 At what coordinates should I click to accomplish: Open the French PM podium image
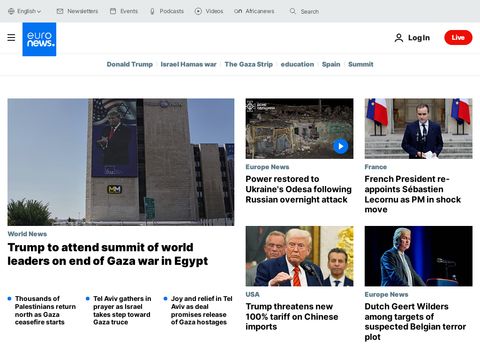point(418,128)
